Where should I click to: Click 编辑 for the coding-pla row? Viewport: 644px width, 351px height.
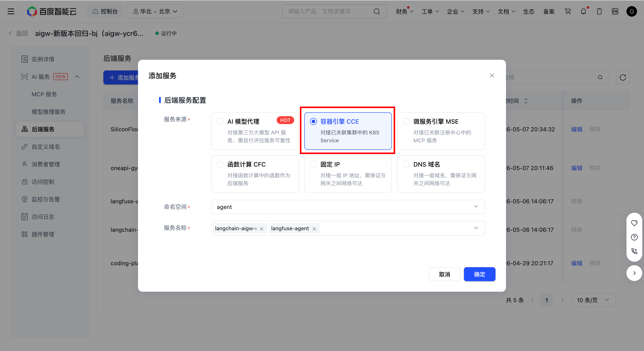(x=577, y=263)
